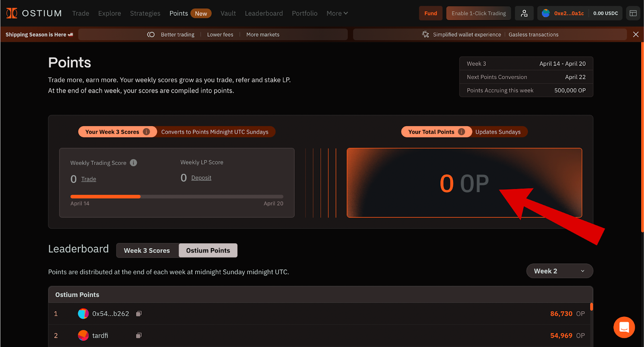Follow the Trade link under Weekly Trading Score
This screenshot has width=644, height=347.
tap(89, 179)
